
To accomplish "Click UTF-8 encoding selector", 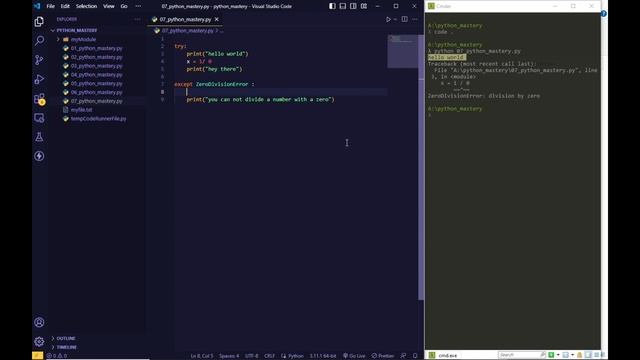I will (x=251, y=356).
